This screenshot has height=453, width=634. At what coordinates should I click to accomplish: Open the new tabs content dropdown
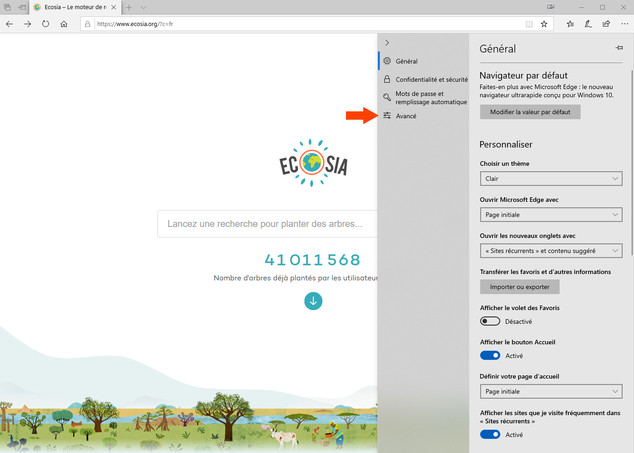[x=551, y=250]
